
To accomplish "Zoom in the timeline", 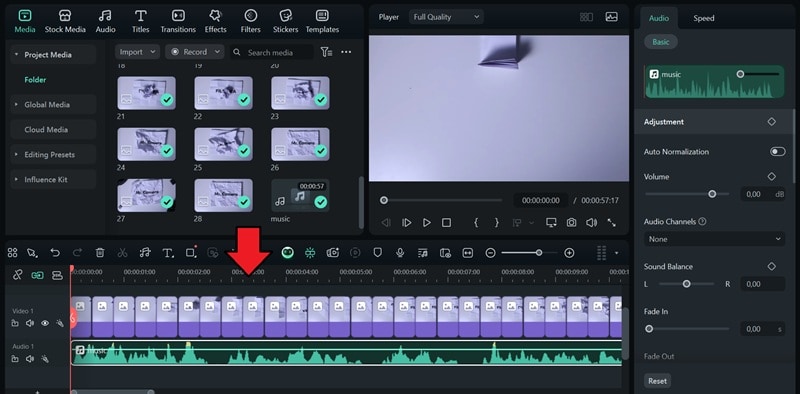I will pyautogui.click(x=569, y=253).
